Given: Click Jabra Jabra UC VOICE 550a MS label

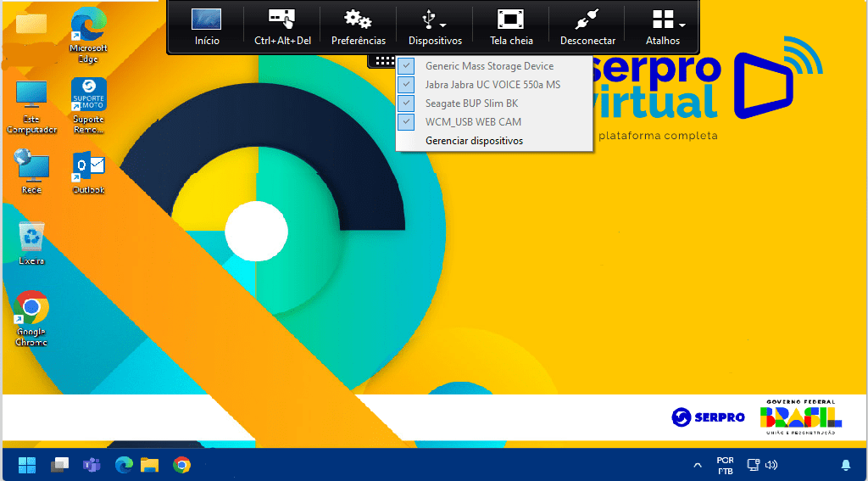Looking at the screenshot, I should (492, 85).
